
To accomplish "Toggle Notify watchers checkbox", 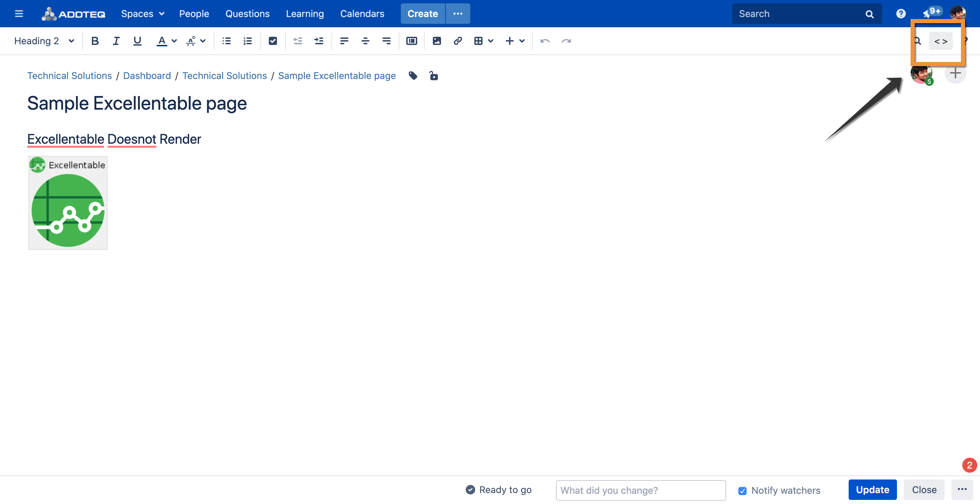I will [742, 491].
